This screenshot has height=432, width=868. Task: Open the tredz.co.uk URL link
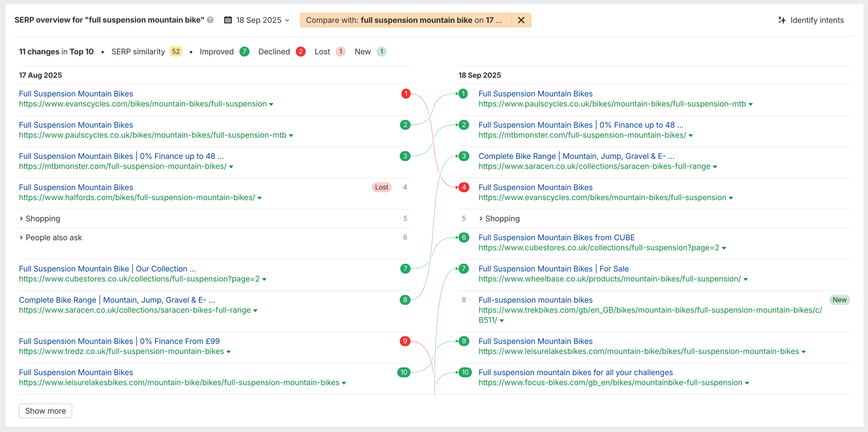pos(121,351)
